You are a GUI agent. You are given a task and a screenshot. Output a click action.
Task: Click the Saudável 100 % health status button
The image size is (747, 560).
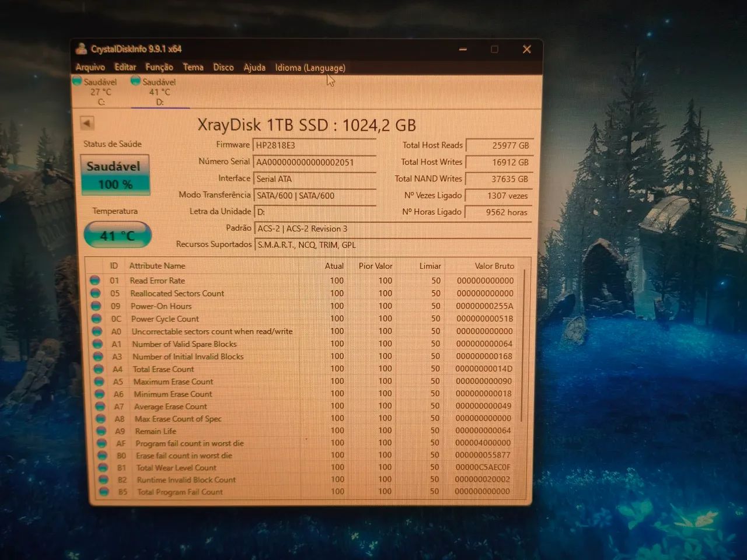pyautogui.click(x=114, y=174)
